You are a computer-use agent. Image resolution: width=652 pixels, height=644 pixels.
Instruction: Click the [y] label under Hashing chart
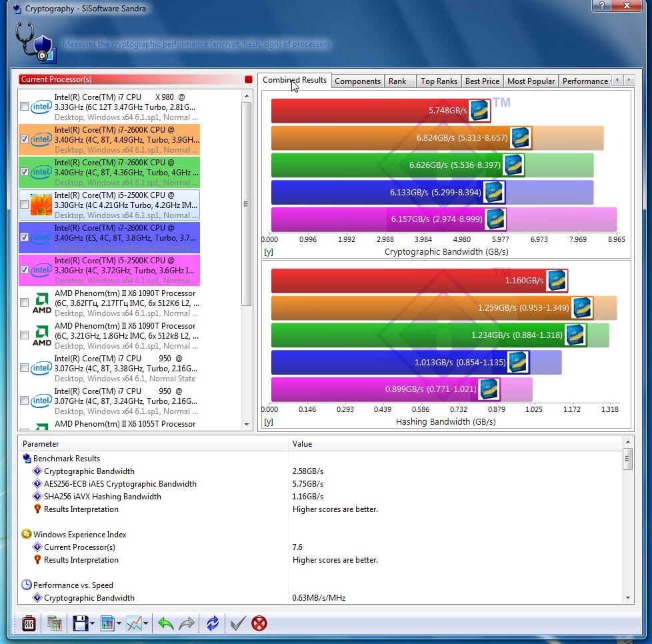(x=269, y=422)
